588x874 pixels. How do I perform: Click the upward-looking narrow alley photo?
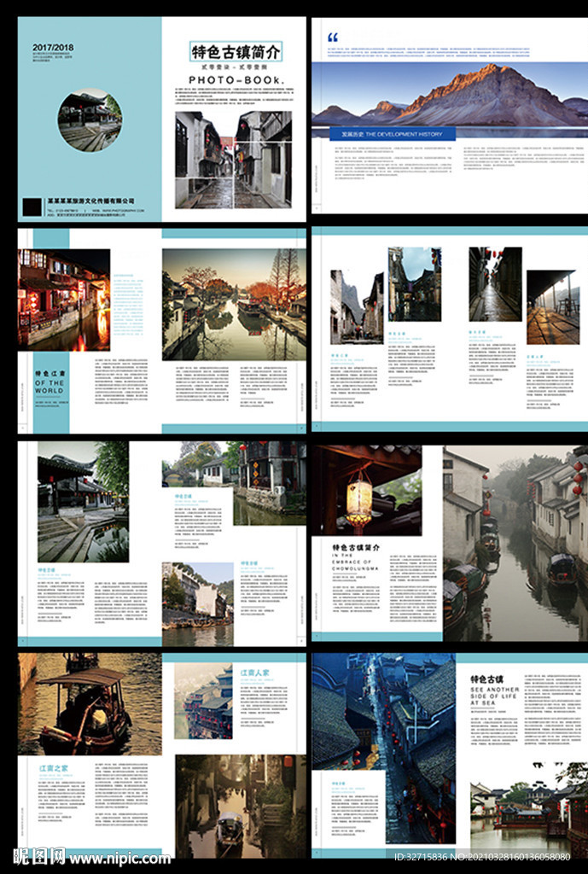tap(415, 284)
